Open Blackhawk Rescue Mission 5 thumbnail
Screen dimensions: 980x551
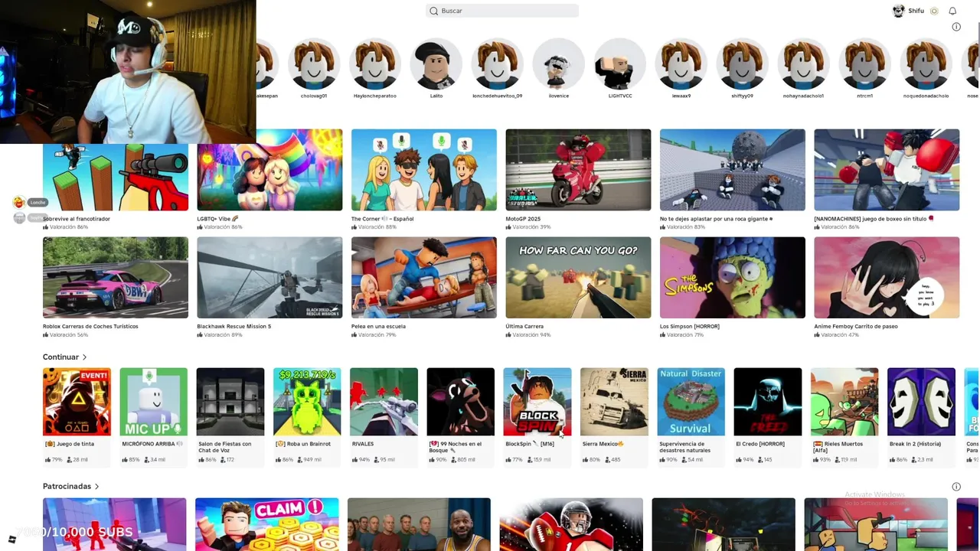coord(269,278)
